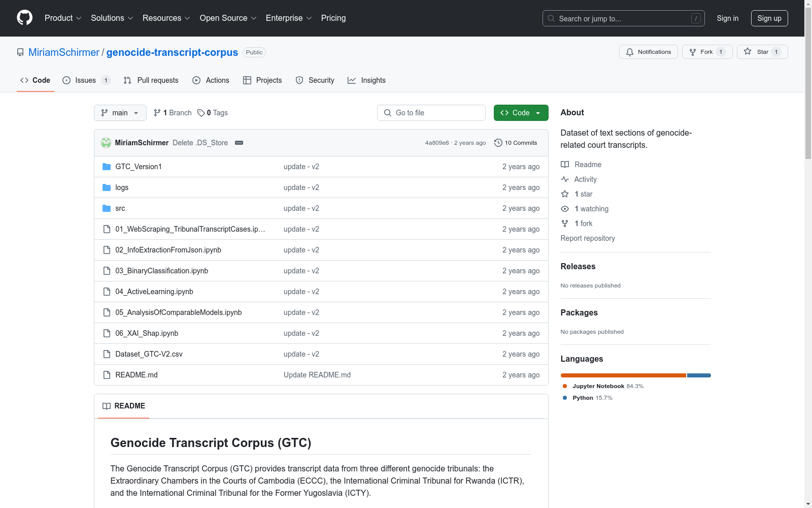The image size is (812, 508).
Task: Click the file icon for 03_BinaryClassification.ipynb
Action: coord(107,271)
